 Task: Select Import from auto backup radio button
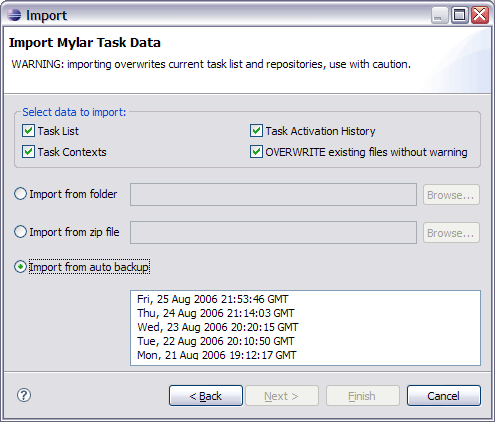[x=20, y=267]
